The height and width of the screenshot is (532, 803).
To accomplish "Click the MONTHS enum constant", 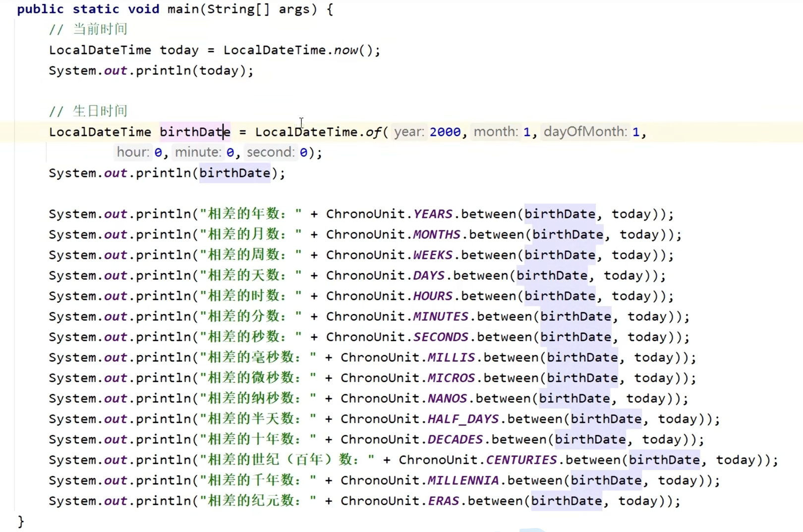I will [437, 235].
